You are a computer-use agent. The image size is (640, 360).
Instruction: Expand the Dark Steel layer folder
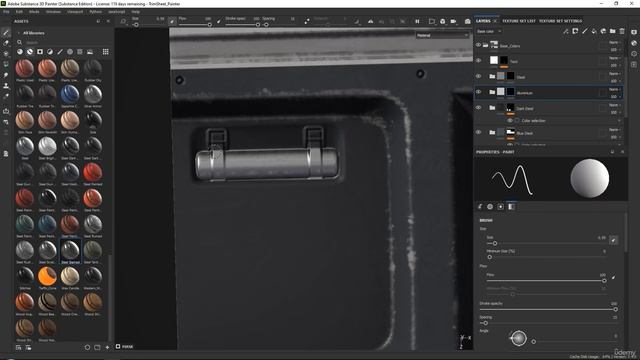492,108
